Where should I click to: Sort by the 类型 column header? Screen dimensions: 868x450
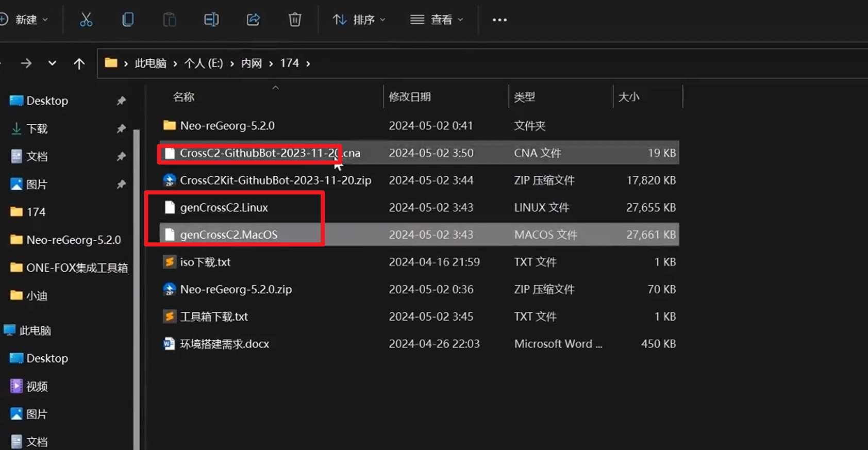click(524, 97)
